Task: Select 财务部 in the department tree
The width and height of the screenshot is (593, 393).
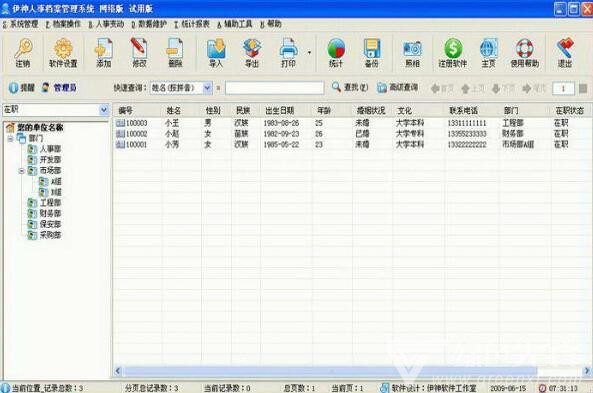Action: coord(50,213)
